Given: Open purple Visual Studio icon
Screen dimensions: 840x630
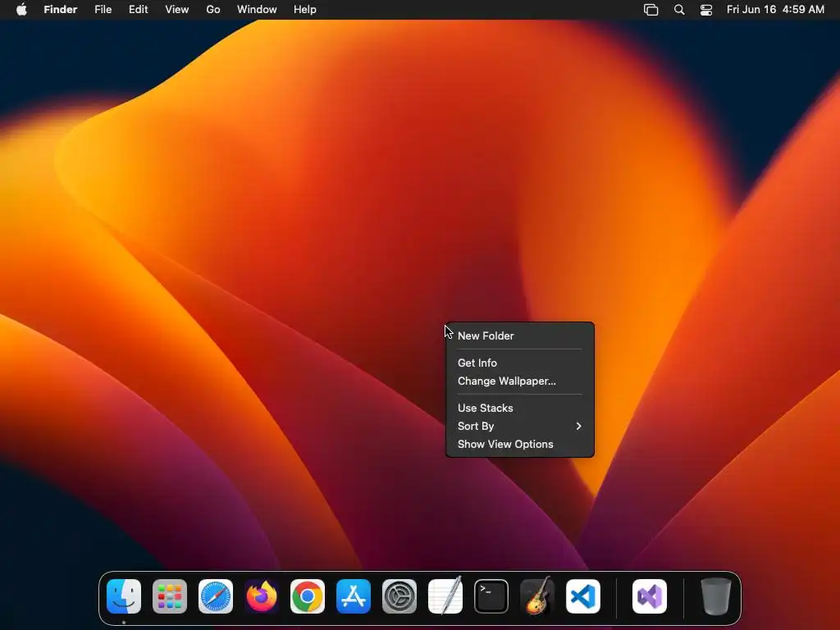Looking at the screenshot, I should [650, 596].
